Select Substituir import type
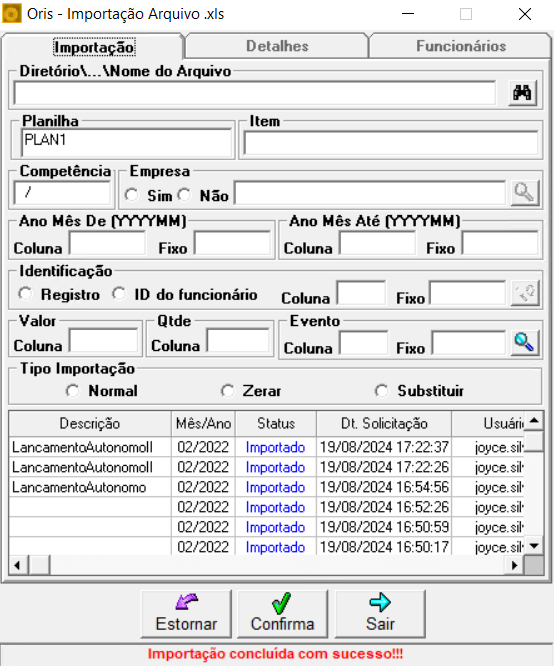This screenshot has width=554, height=666. 382,391
